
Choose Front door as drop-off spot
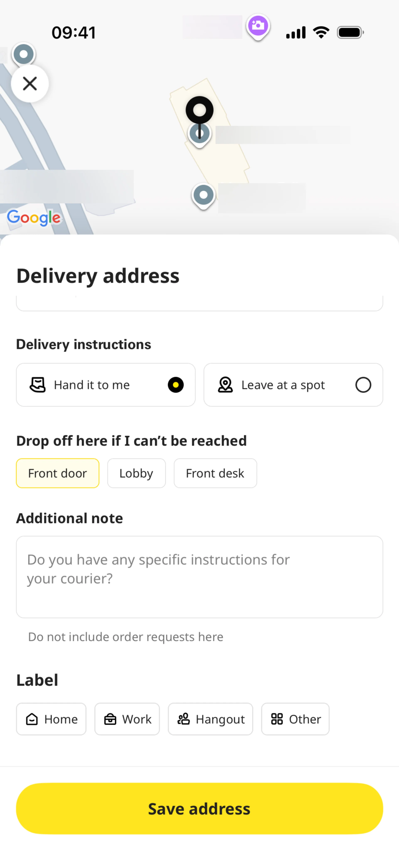(58, 473)
